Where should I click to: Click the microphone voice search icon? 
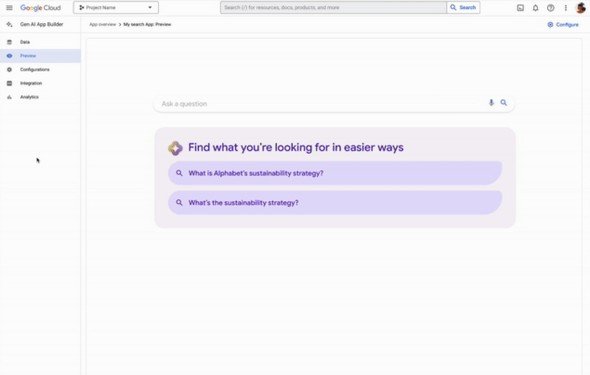(x=491, y=103)
